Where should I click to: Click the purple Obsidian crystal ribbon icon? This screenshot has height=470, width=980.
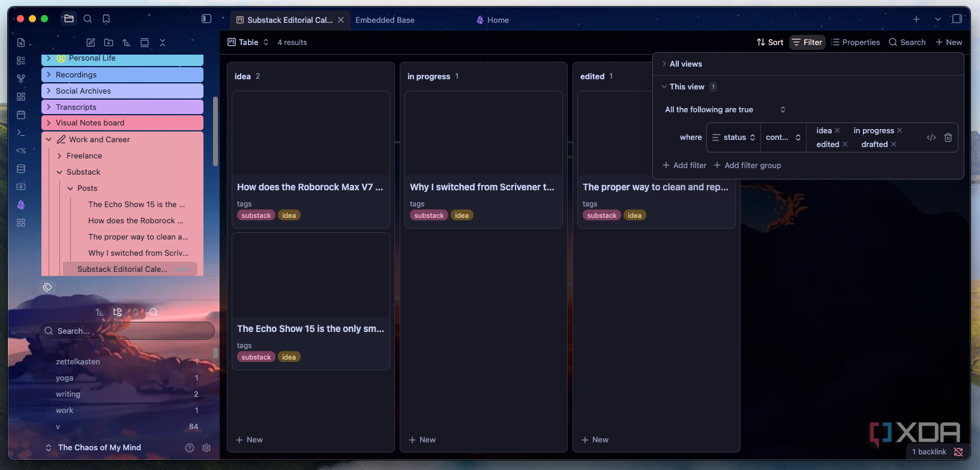point(21,205)
